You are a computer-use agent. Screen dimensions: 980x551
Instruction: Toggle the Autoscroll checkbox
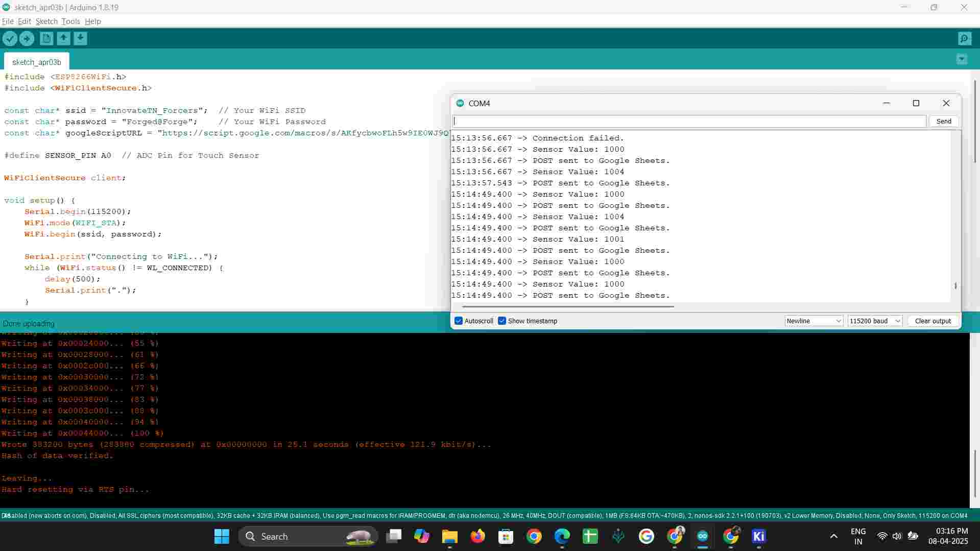click(x=459, y=321)
